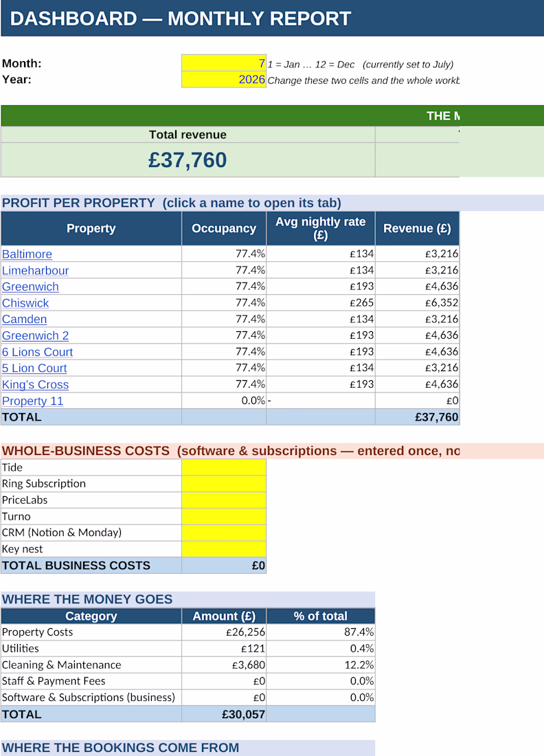Select the yellow PriceLabs cost cell

tap(223, 500)
